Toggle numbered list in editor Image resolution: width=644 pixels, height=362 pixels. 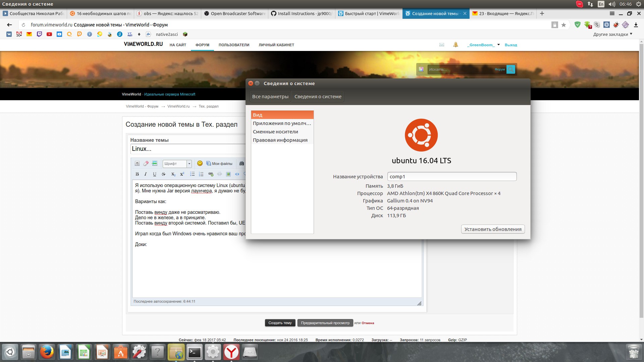click(201, 174)
